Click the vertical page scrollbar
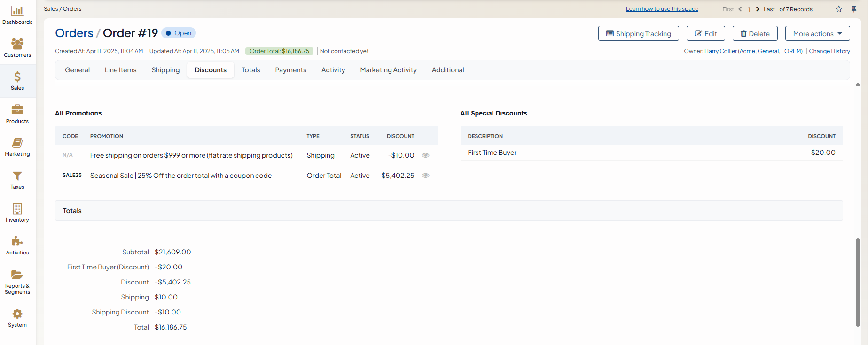Image resolution: width=868 pixels, height=345 pixels. tap(858, 282)
